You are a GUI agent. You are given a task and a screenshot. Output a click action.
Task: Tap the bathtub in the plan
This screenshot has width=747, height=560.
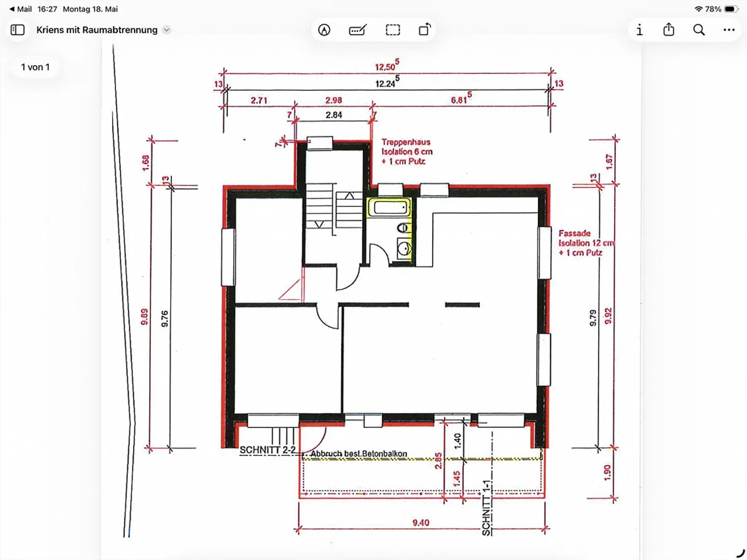[390, 207]
